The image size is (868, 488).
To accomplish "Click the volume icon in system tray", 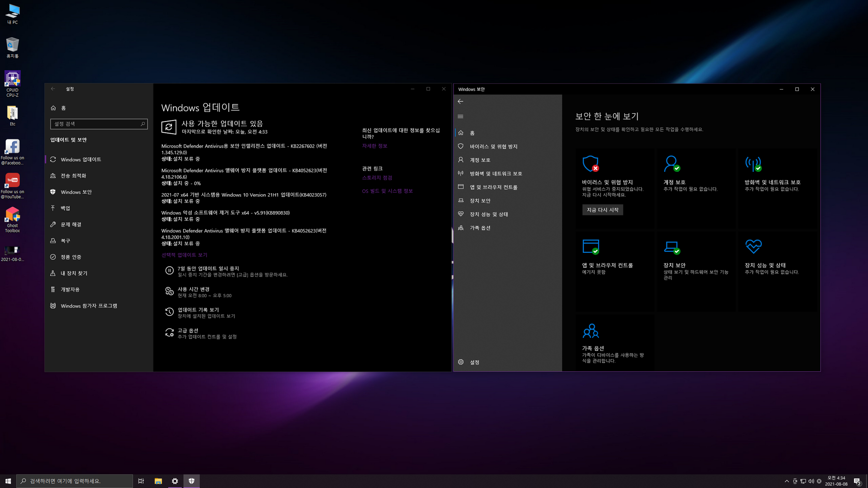I will coord(811,481).
